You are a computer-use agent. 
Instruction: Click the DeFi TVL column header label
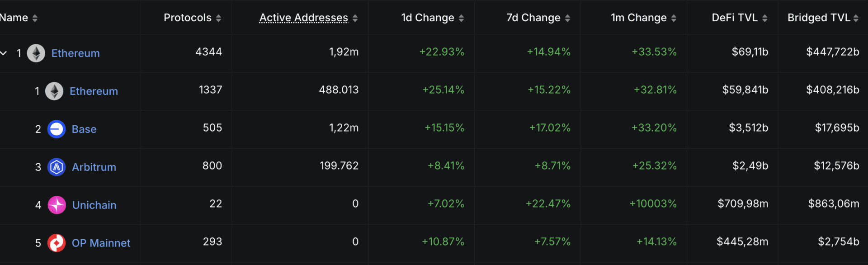pyautogui.click(x=735, y=18)
